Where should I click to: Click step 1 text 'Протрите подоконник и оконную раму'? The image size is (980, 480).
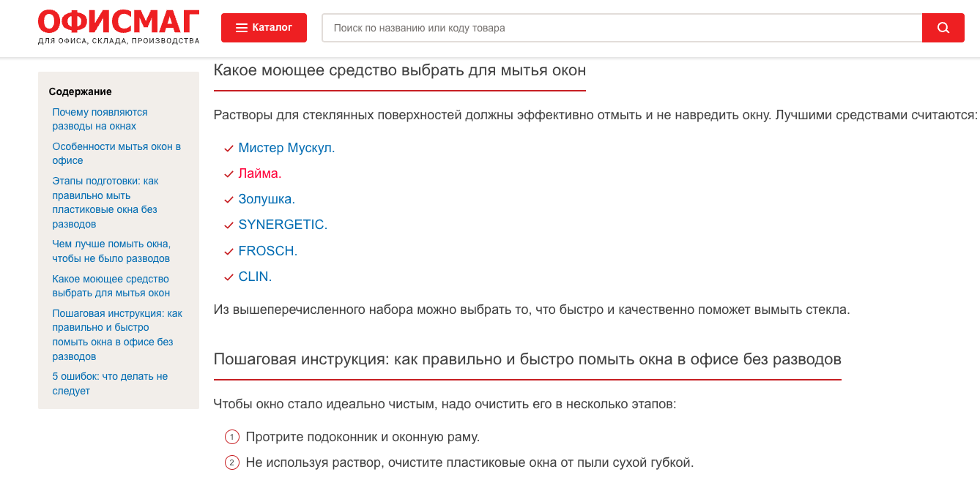[x=363, y=438]
